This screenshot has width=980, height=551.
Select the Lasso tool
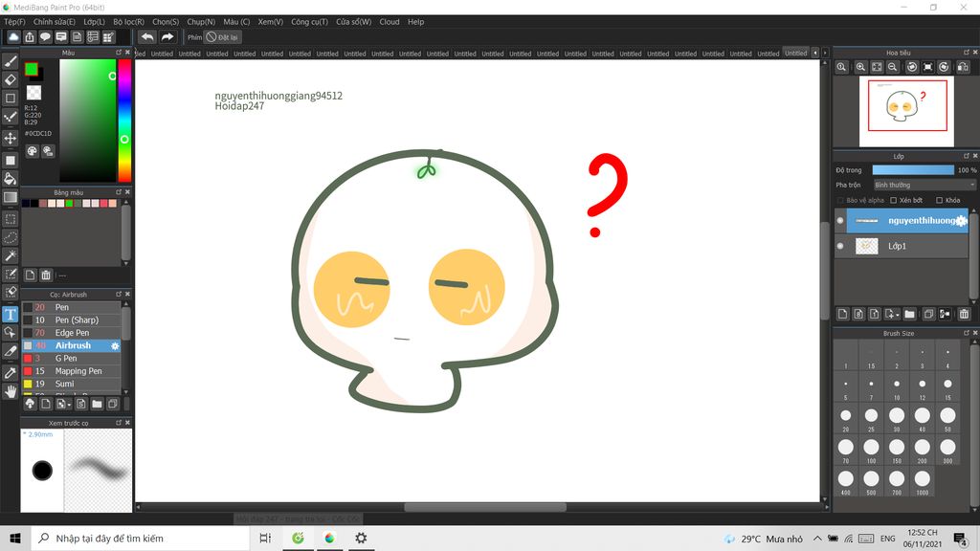(x=10, y=237)
